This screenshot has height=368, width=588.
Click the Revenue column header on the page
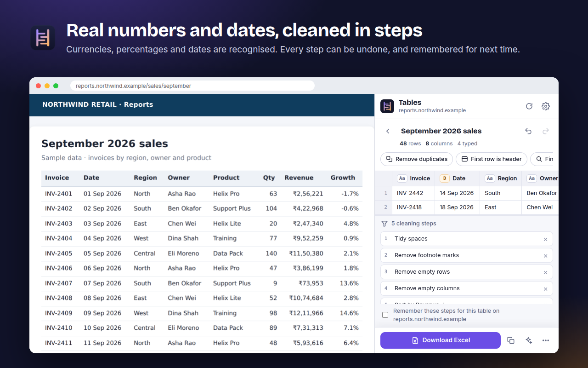pos(299,178)
